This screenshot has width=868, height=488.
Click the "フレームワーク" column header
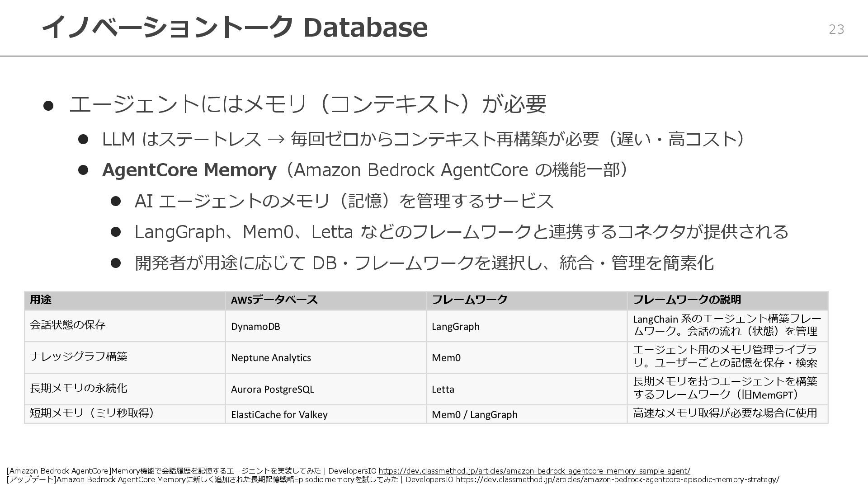(x=470, y=300)
